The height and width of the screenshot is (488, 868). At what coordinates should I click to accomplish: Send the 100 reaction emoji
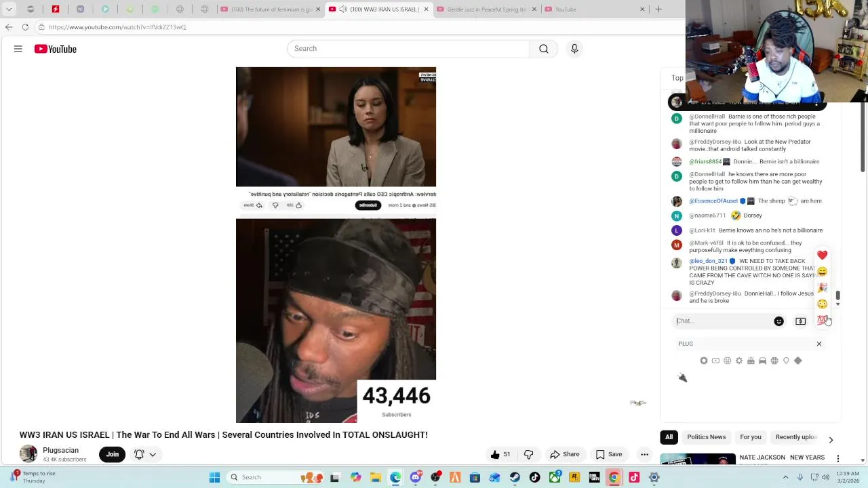[x=822, y=320]
